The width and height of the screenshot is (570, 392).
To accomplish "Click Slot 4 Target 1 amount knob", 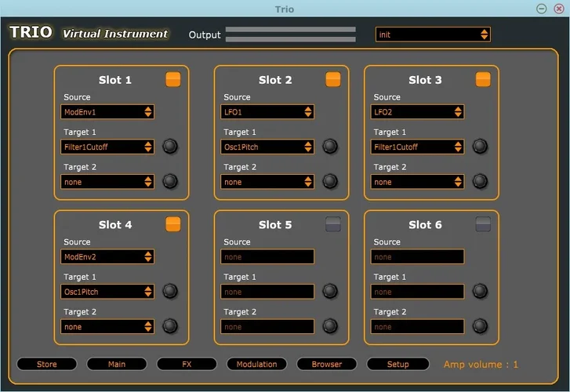I will 170,291.
